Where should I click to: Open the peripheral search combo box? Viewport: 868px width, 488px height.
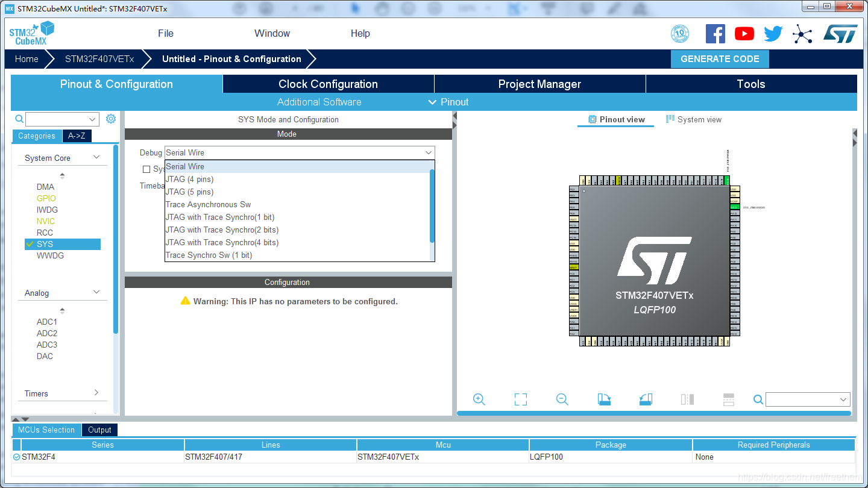coord(62,119)
